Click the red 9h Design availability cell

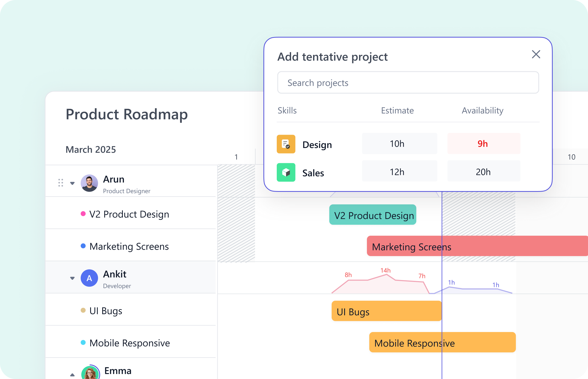click(x=483, y=144)
